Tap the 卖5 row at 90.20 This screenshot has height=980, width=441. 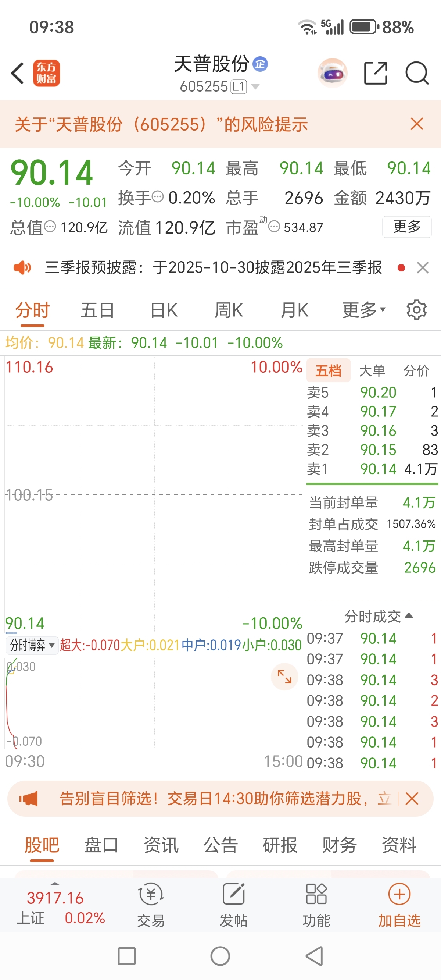click(372, 392)
